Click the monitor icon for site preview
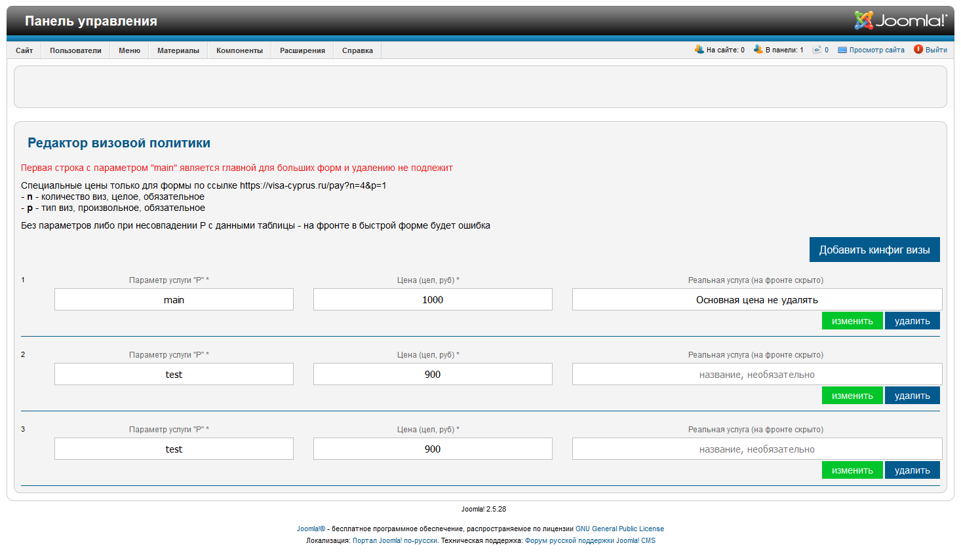 tap(842, 50)
